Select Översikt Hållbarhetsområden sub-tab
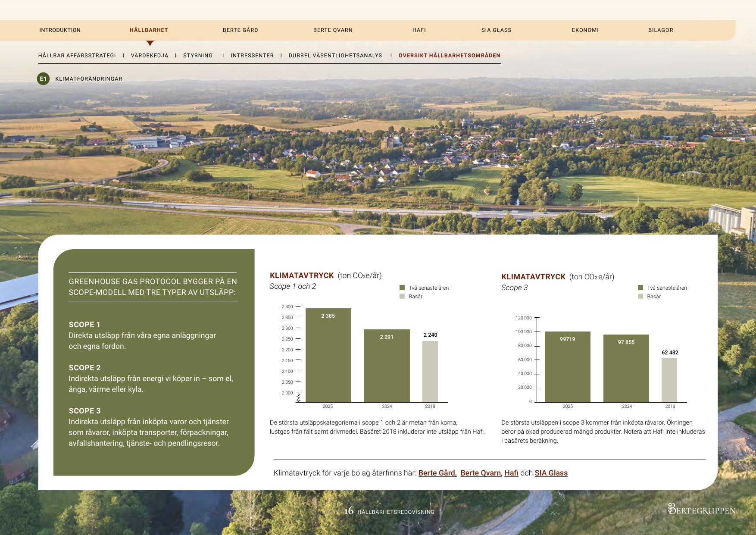The height and width of the screenshot is (535, 756). (450, 56)
